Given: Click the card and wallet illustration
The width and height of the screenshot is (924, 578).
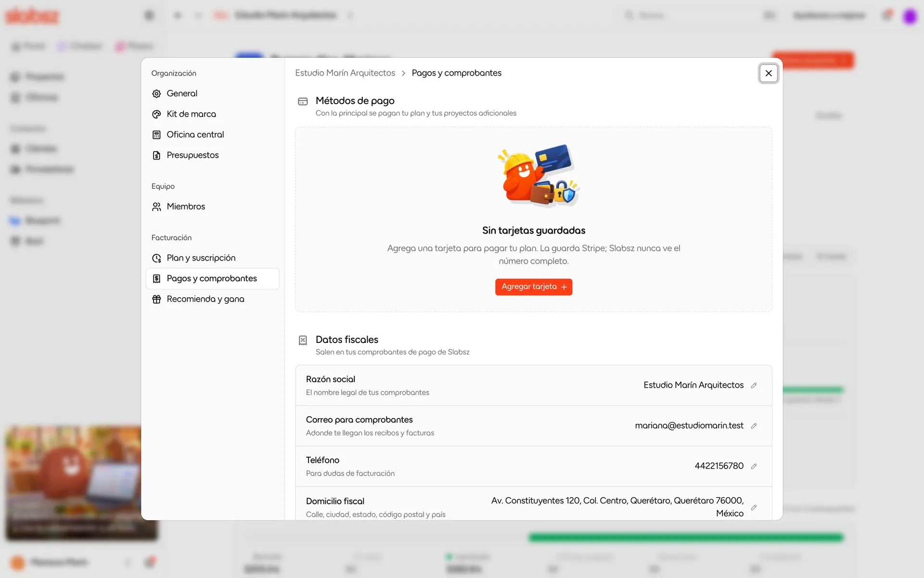Looking at the screenshot, I should (539, 175).
